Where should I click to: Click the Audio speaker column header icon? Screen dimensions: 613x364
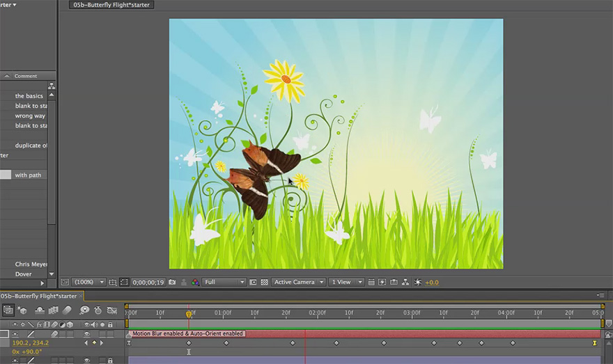(95, 324)
